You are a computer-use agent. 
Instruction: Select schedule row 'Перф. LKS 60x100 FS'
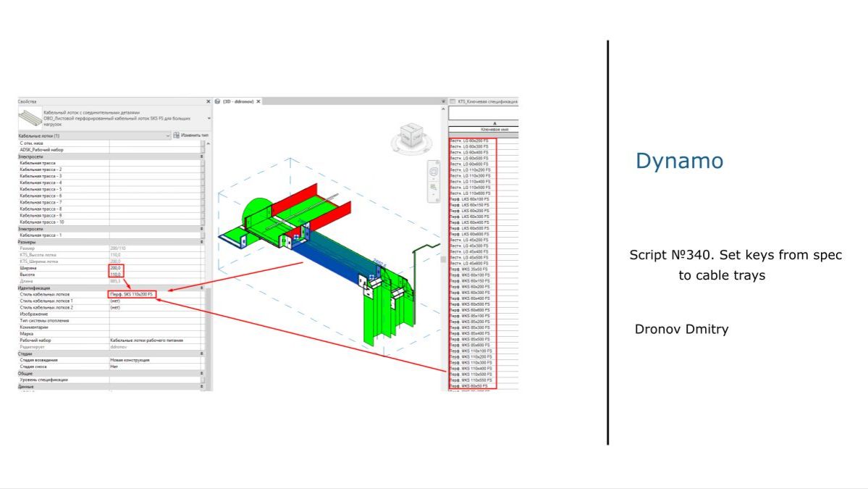[x=484, y=198]
